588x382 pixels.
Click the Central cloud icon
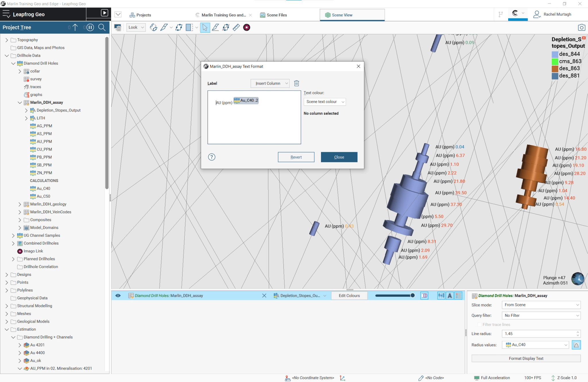tap(515, 13)
